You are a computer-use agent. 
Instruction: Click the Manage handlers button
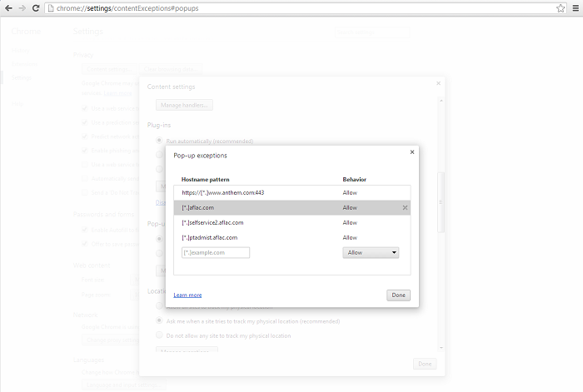point(185,105)
